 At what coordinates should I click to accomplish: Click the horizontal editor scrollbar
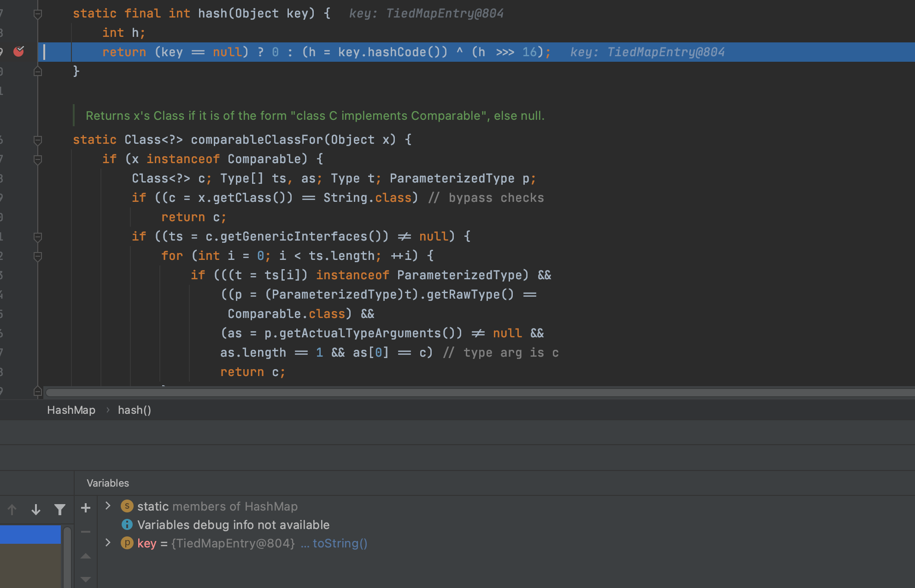coord(480,392)
